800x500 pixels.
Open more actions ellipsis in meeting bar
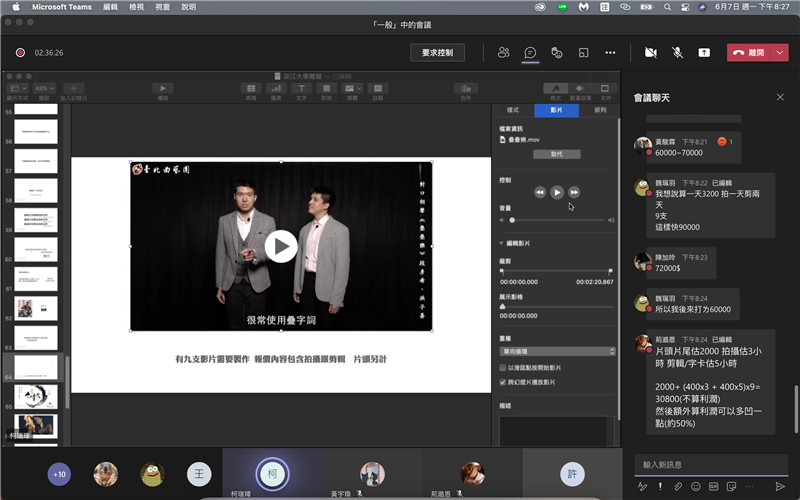pyautogui.click(x=610, y=52)
